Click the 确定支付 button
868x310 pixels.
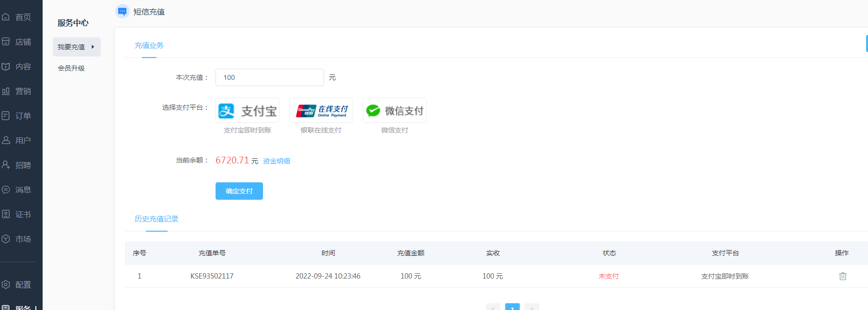[x=239, y=191]
